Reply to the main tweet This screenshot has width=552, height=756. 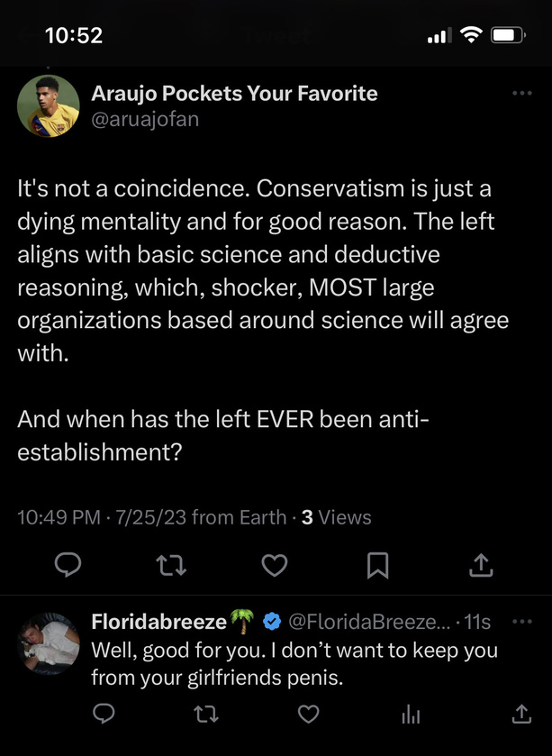click(68, 565)
